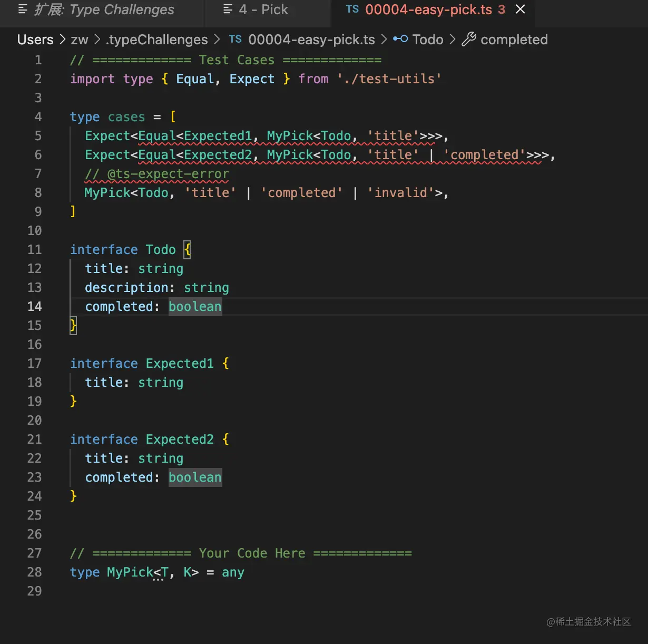The height and width of the screenshot is (644, 648).
Task: Click the wrench icon before 'completed'
Action: (469, 40)
